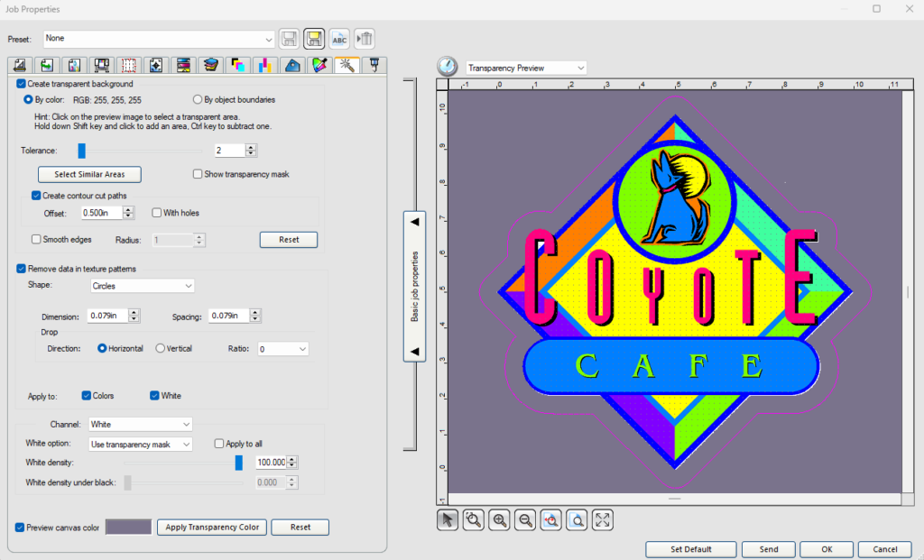Click the Send button

769,549
